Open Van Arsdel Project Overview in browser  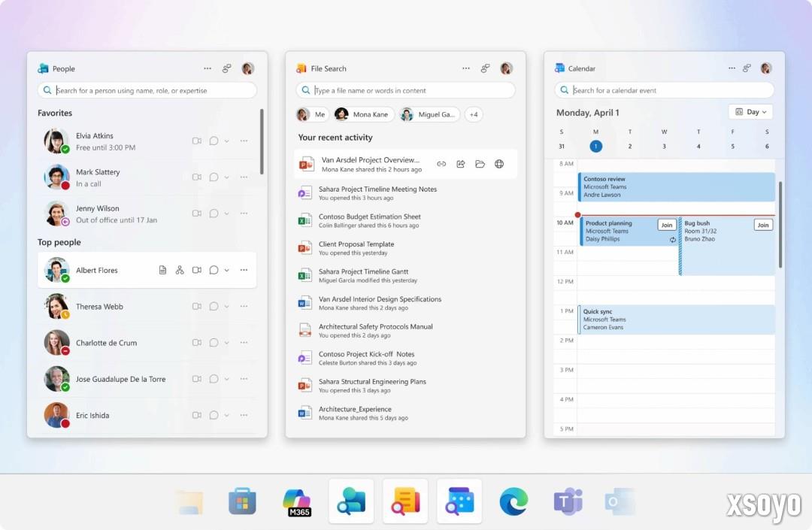[x=499, y=164]
